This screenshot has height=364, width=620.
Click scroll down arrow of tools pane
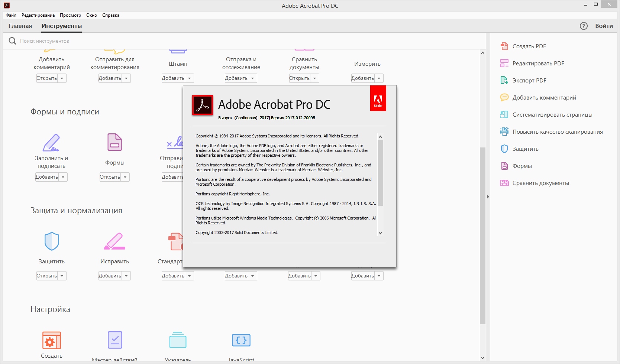(x=482, y=358)
